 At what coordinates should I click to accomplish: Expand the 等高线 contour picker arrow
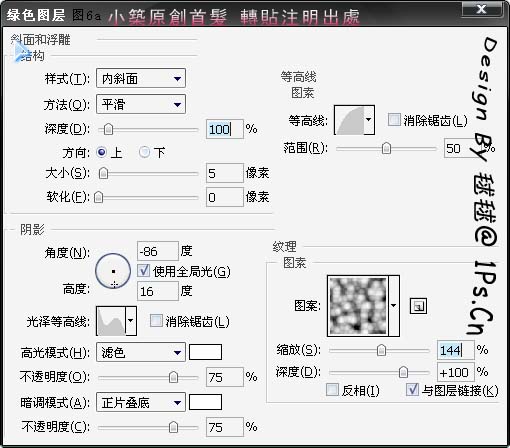[x=369, y=120]
